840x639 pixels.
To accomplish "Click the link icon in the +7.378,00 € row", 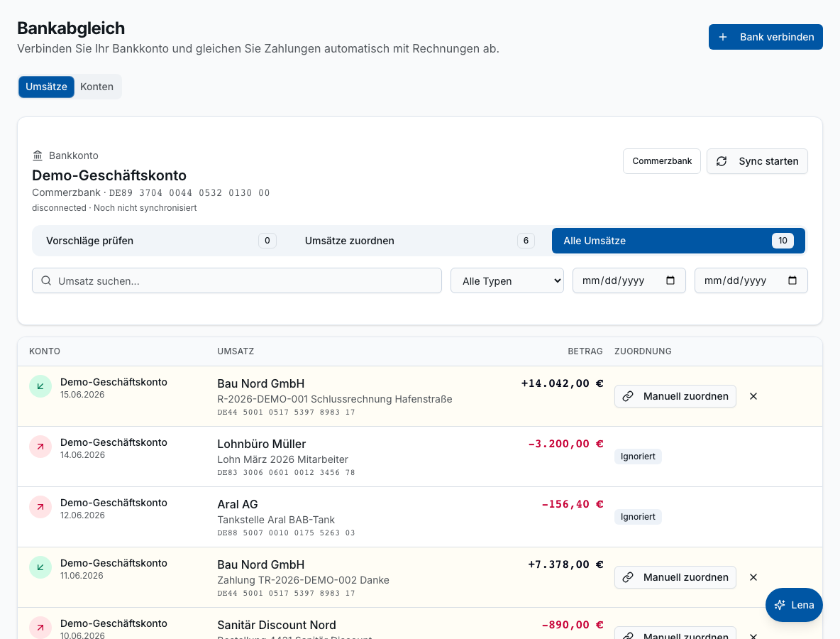I will [x=628, y=577].
